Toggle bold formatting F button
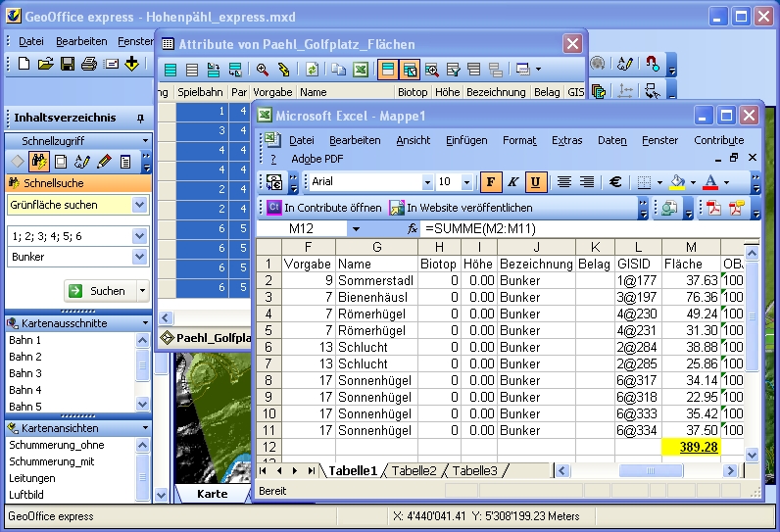The image size is (780, 532). click(x=491, y=182)
